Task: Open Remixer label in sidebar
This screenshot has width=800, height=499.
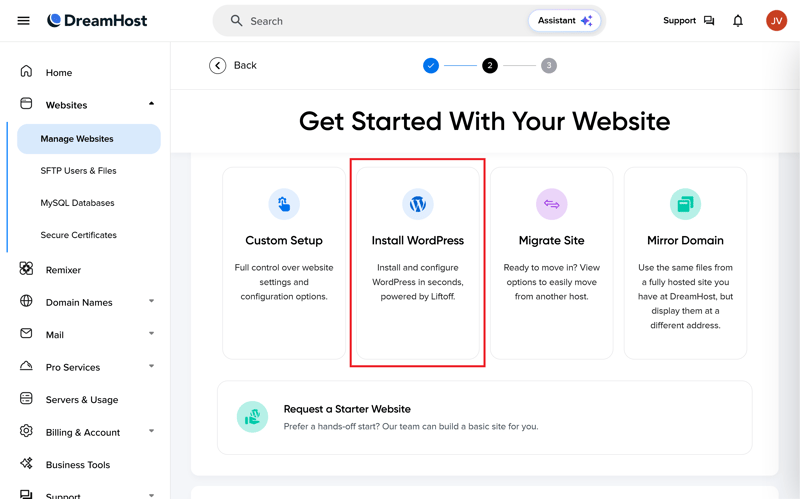Action: [x=63, y=270]
